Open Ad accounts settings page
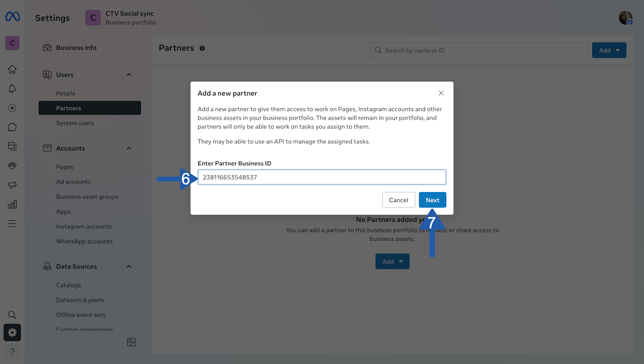 (x=73, y=182)
